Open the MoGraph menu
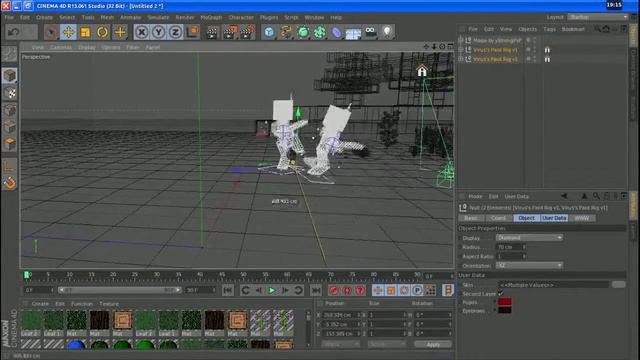Image resolution: width=640 pixels, height=360 pixels. [x=211, y=18]
